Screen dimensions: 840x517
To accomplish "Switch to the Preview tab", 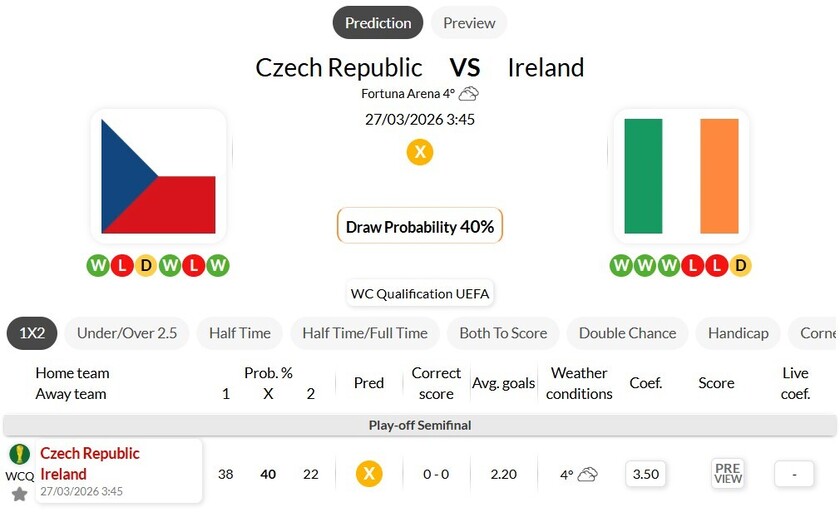I will click(469, 23).
